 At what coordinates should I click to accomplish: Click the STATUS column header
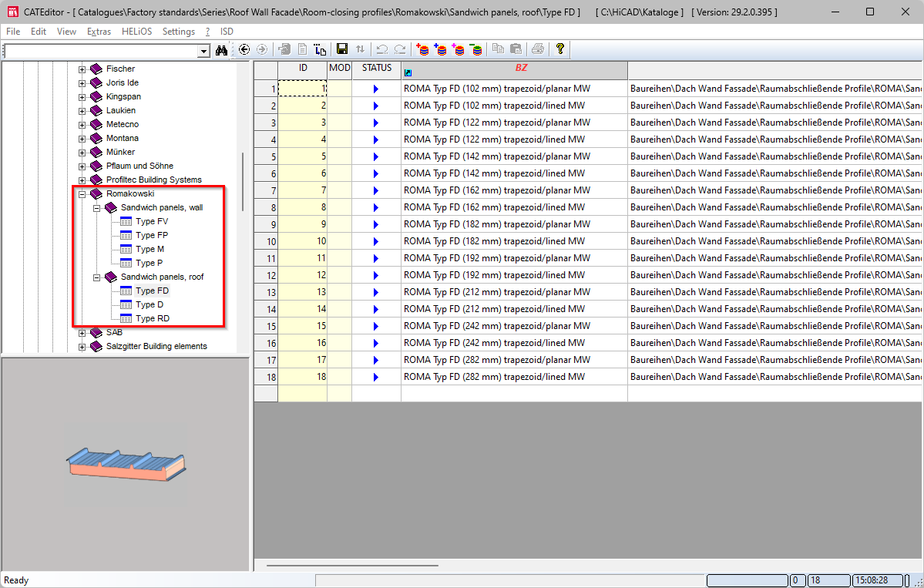[377, 70]
